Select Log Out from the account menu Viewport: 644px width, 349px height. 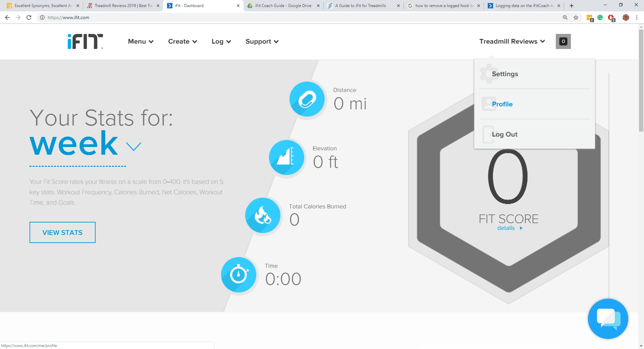click(x=504, y=134)
